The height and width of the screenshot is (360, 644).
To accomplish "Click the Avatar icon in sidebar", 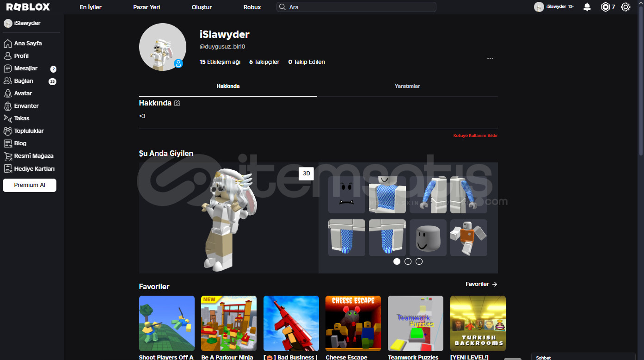I will click(x=7, y=93).
